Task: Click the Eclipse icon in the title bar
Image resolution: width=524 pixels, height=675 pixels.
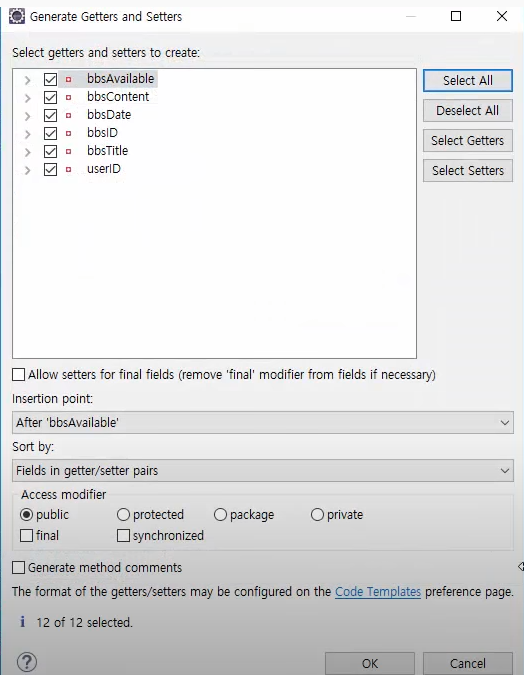Action: [x=17, y=16]
